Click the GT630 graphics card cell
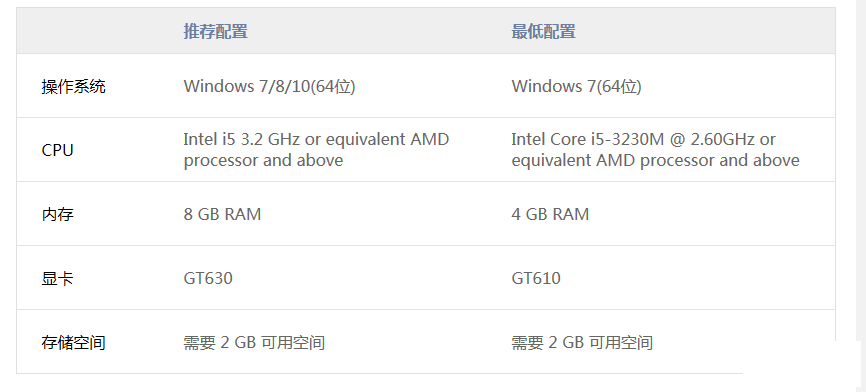The height and width of the screenshot is (392, 866). pos(208,278)
